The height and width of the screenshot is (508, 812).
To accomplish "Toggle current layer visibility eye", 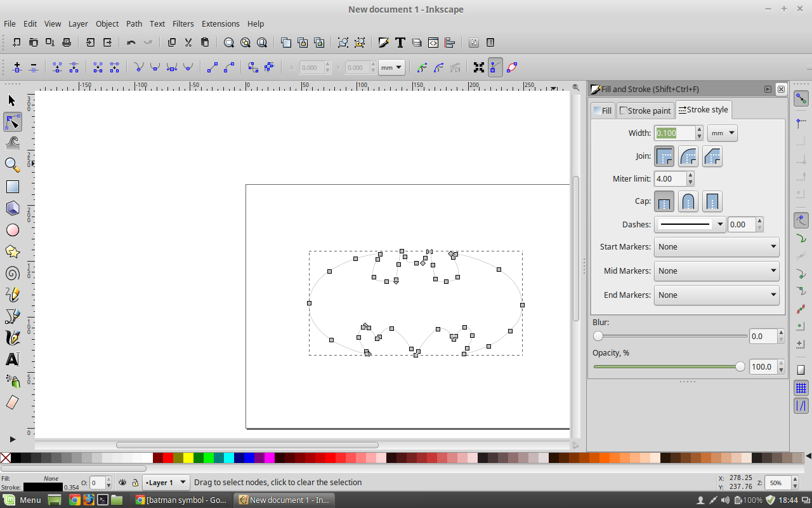I will [122, 483].
